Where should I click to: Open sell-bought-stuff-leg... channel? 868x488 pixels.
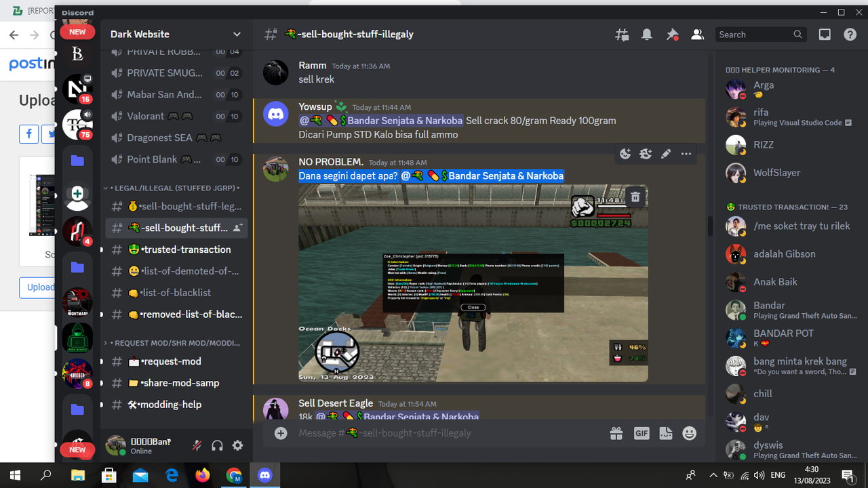click(x=176, y=206)
